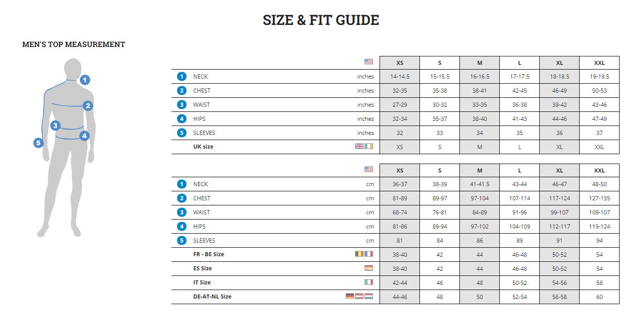Click the number 5 SLEEVES badge in the cm table
This screenshot has height=330, width=644.
click(x=182, y=241)
